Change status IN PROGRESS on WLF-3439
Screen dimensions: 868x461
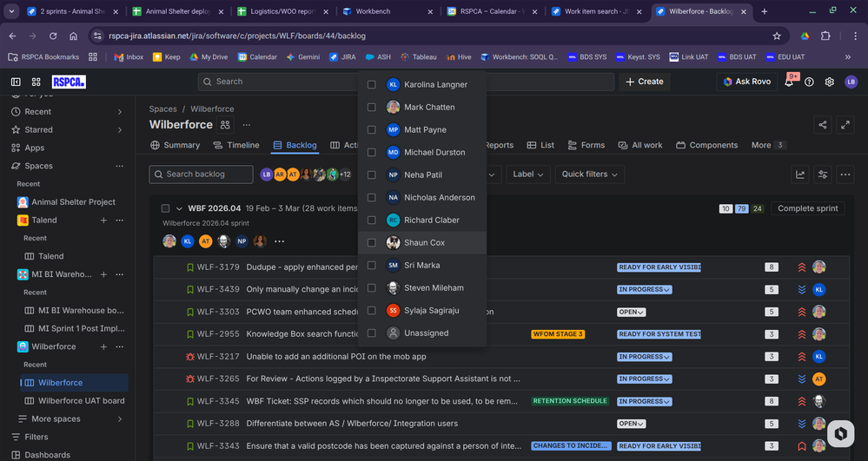[645, 289]
